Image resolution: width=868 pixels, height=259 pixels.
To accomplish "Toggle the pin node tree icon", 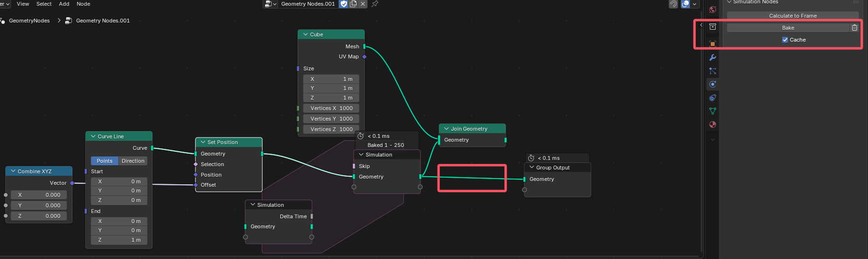I will pos(375,4).
